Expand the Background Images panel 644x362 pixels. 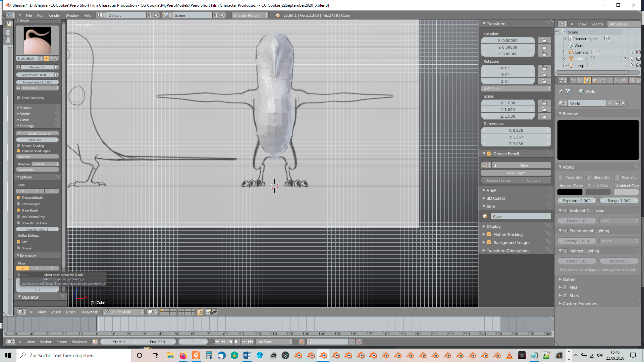tap(484, 243)
